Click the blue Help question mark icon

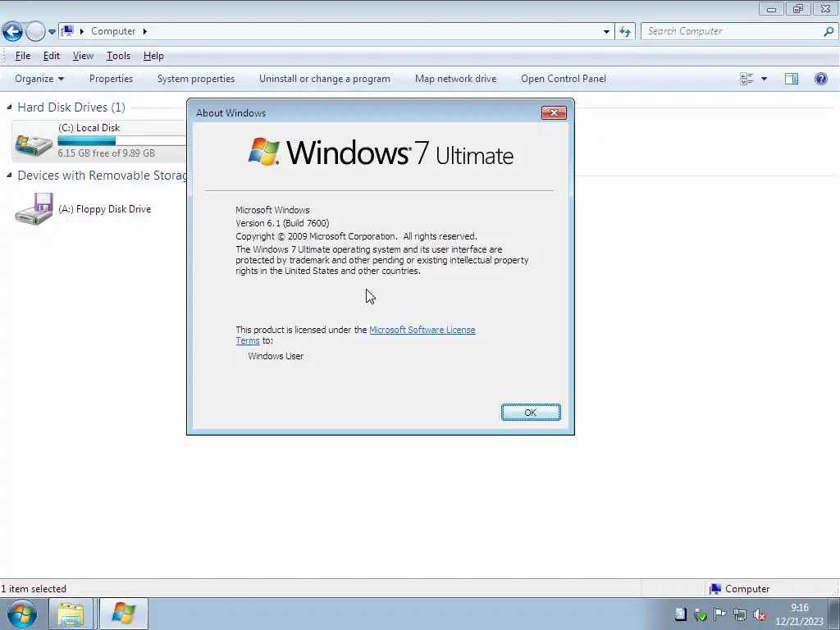[820, 79]
